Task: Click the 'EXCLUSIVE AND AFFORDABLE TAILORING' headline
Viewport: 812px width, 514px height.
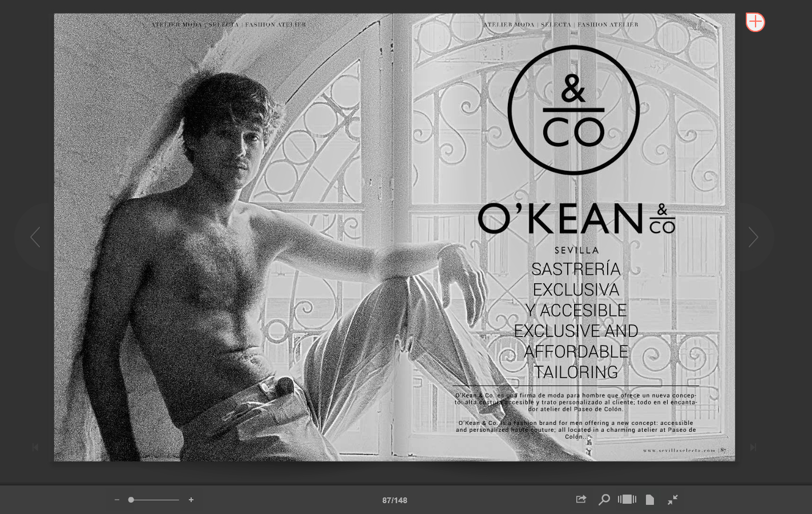Action: pyautogui.click(x=576, y=351)
